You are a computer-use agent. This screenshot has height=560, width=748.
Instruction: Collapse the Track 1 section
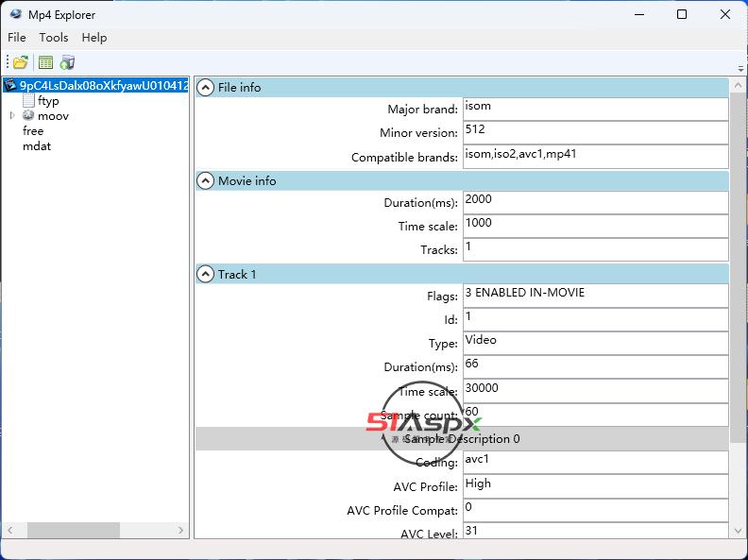tap(206, 274)
